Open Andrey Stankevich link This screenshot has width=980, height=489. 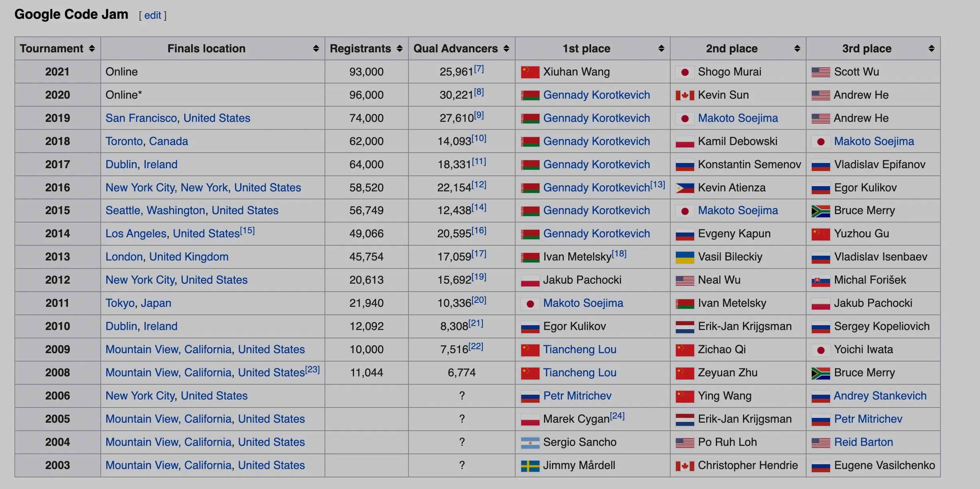pos(880,396)
